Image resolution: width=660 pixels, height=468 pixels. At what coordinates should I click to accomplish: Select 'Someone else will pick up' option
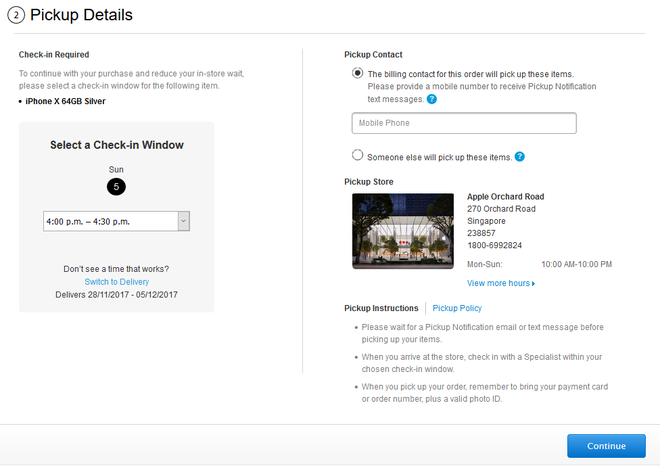pos(358,156)
